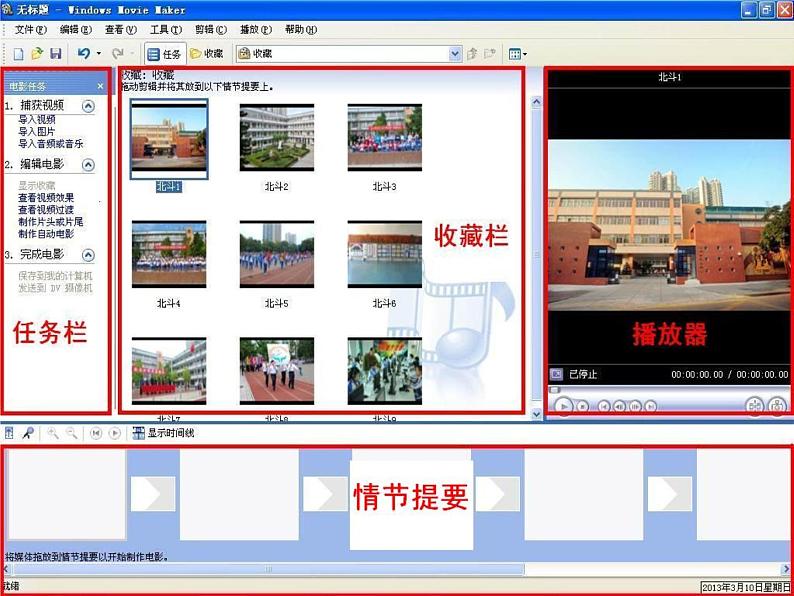The width and height of the screenshot is (794, 596).
Task: Step to the previous frame
Action: pos(619,406)
